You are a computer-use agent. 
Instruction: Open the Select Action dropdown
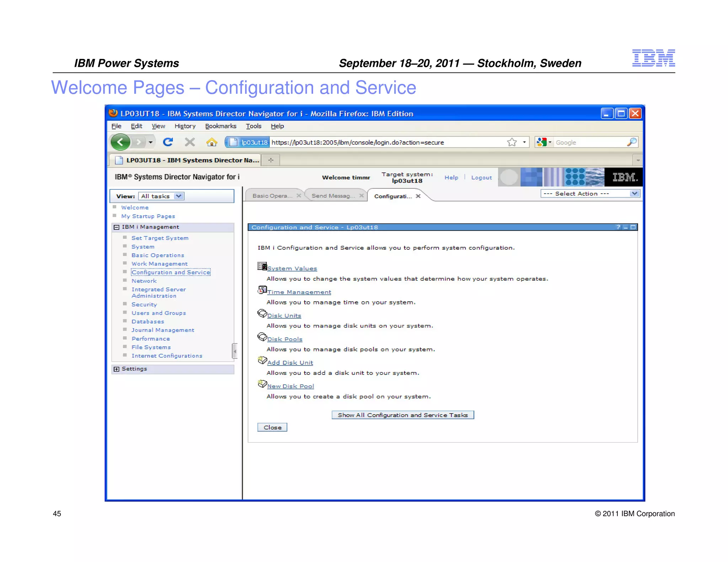[x=634, y=194]
